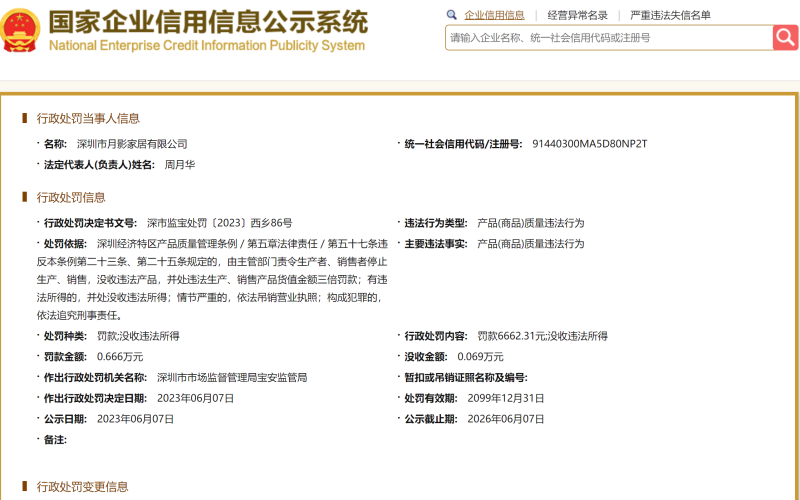Click the 违法行为类型 label
This screenshot has height=500, width=800.
click(436, 223)
